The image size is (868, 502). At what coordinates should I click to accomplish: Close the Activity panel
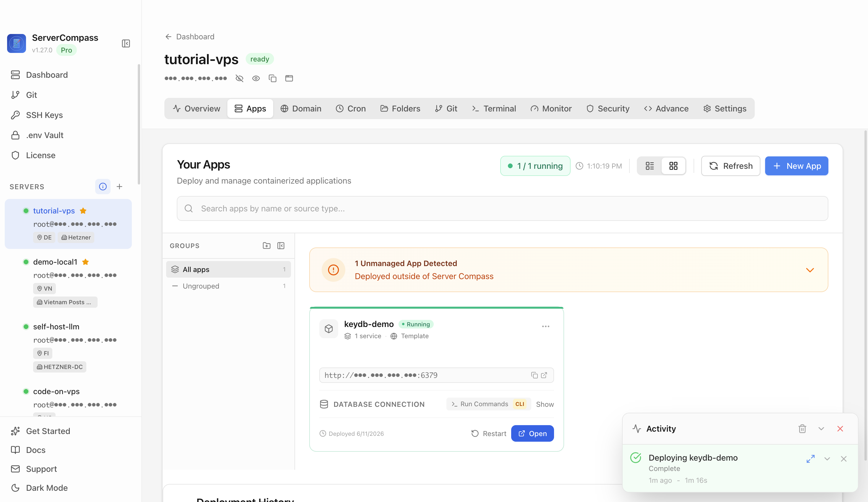pos(840,429)
